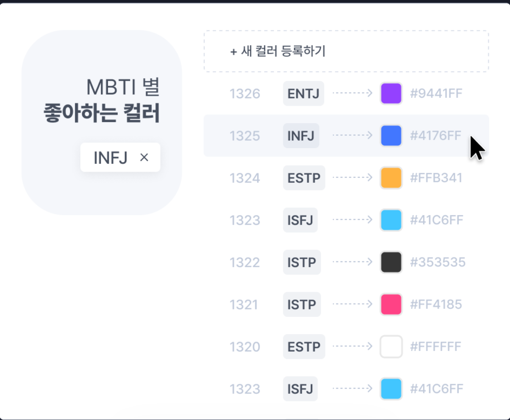Remove the INFJ filter with the X icon
The height and width of the screenshot is (420, 510).
(x=144, y=157)
